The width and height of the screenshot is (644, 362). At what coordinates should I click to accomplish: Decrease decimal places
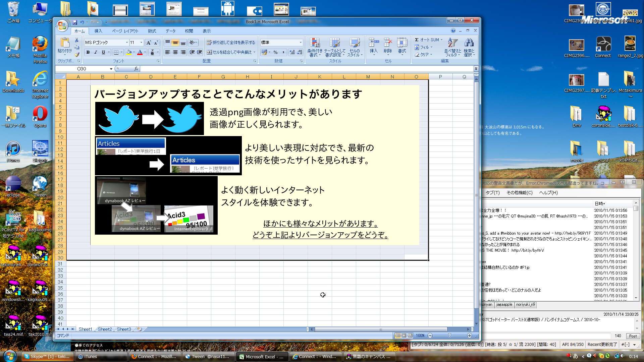pyautogui.click(x=300, y=52)
